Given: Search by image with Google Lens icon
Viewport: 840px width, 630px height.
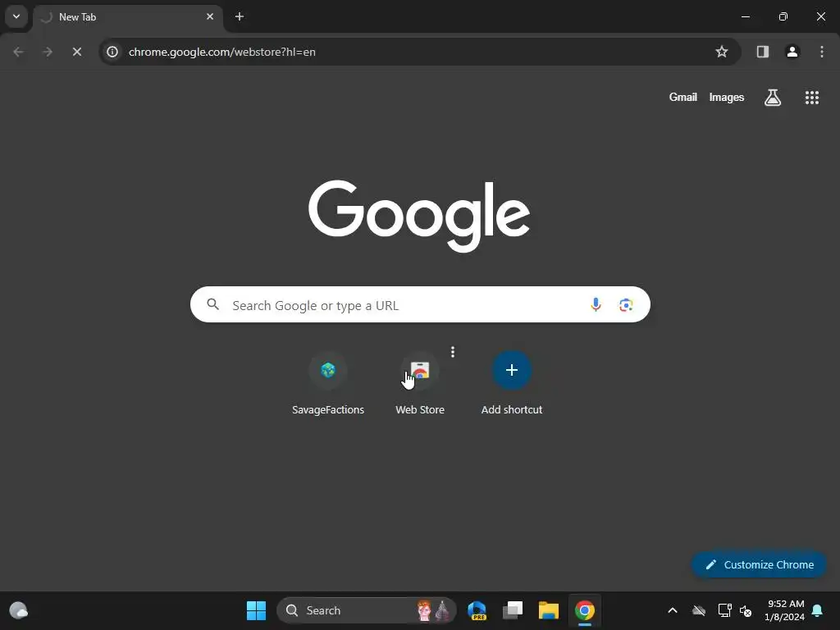Looking at the screenshot, I should pyautogui.click(x=626, y=305).
